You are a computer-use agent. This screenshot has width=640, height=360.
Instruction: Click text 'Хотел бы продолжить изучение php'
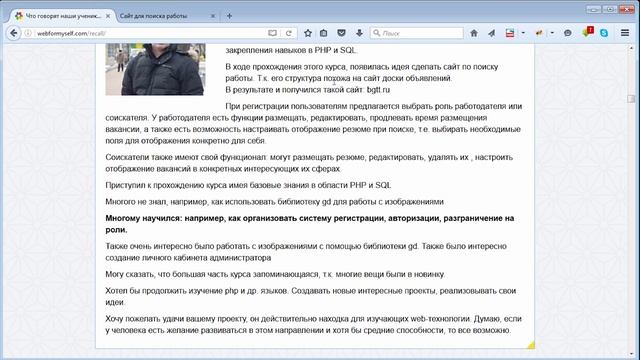click(x=171, y=291)
